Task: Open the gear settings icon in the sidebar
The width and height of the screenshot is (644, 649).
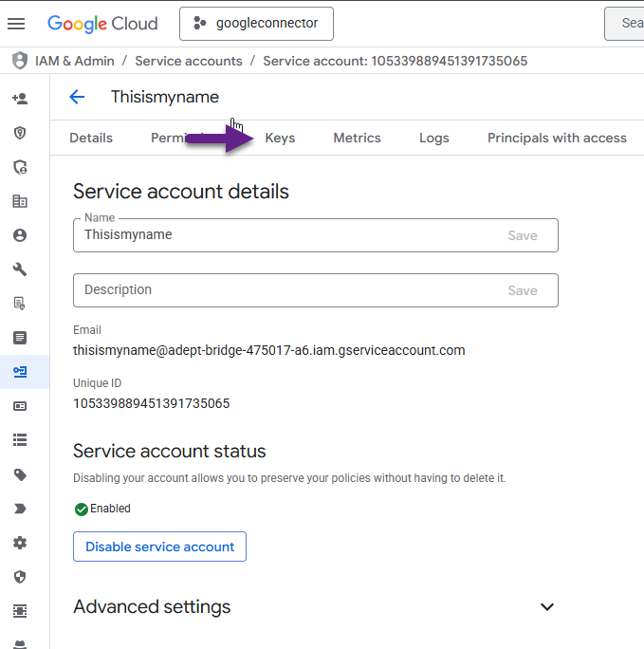Action: [x=19, y=543]
